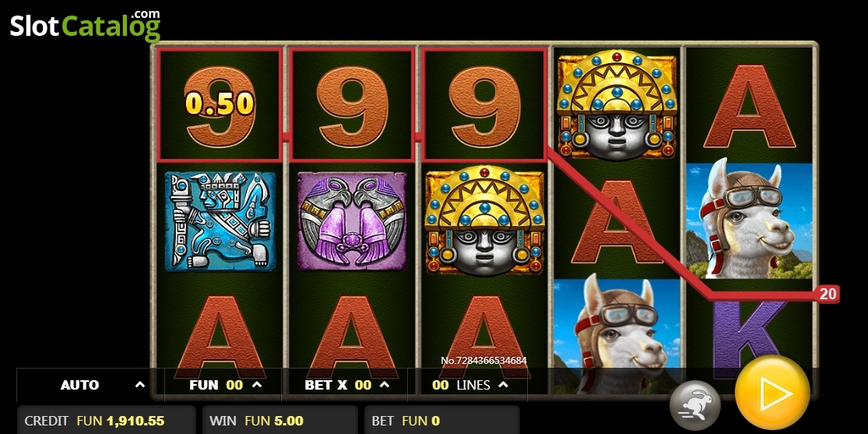Expand the BET X multiplier menu

coord(346,385)
